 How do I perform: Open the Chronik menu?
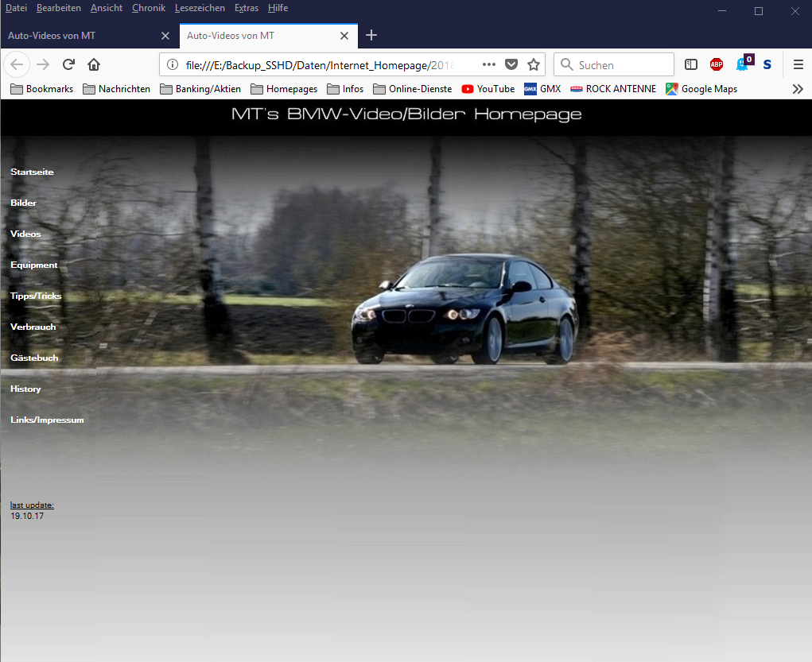pyautogui.click(x=149, y=8)
